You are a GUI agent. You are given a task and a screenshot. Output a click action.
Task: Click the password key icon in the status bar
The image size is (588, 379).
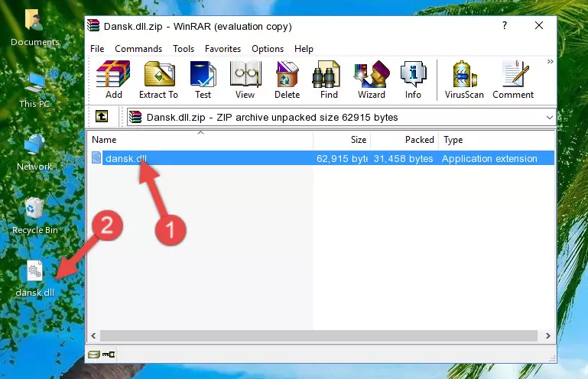pyautogui.click(x=109, y=355)
